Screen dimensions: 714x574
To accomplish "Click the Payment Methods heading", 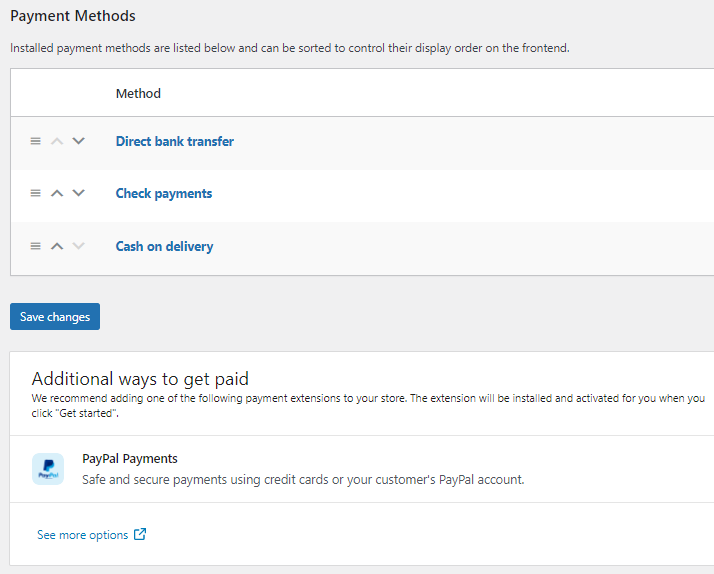I will pyautogui.click(x=73, y=16).
